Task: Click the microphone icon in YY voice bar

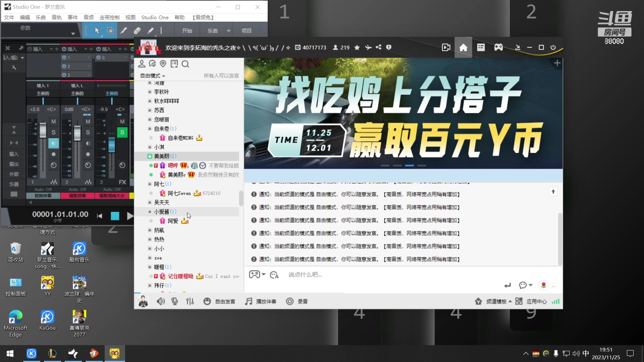Action: point(175,301)
